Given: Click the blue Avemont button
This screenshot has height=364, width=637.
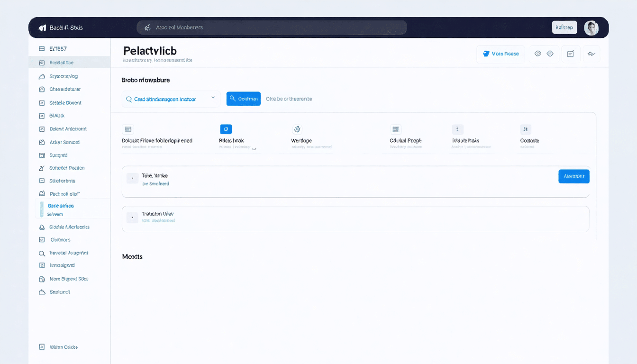Looking at the screenshot, I should click(x=574, y=176).
